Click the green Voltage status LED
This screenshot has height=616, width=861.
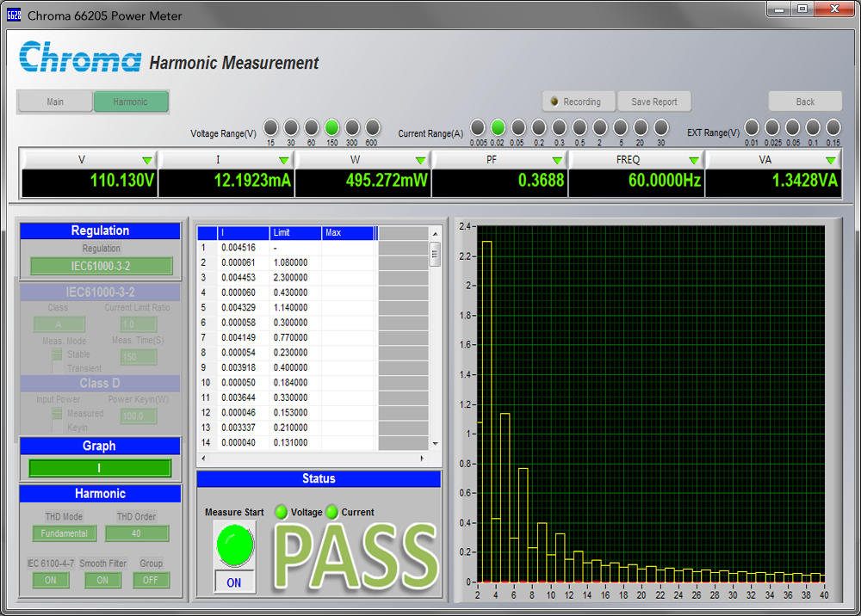click(282, 512)
